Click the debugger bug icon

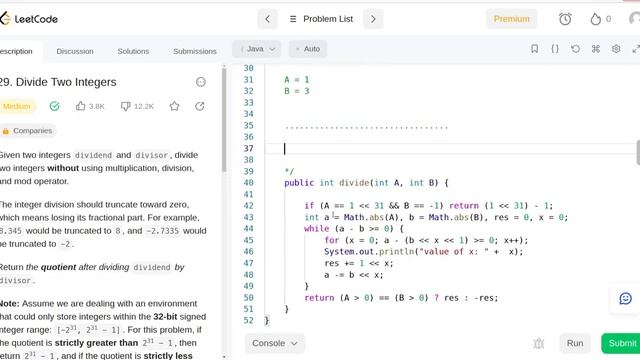click(x=538, y=343)
